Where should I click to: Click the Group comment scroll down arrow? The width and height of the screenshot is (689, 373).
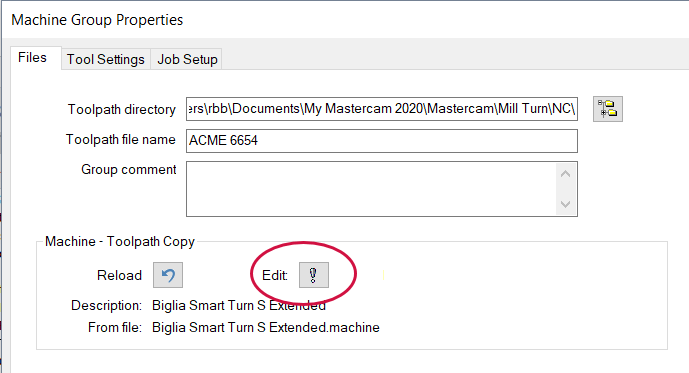point(566,204)
